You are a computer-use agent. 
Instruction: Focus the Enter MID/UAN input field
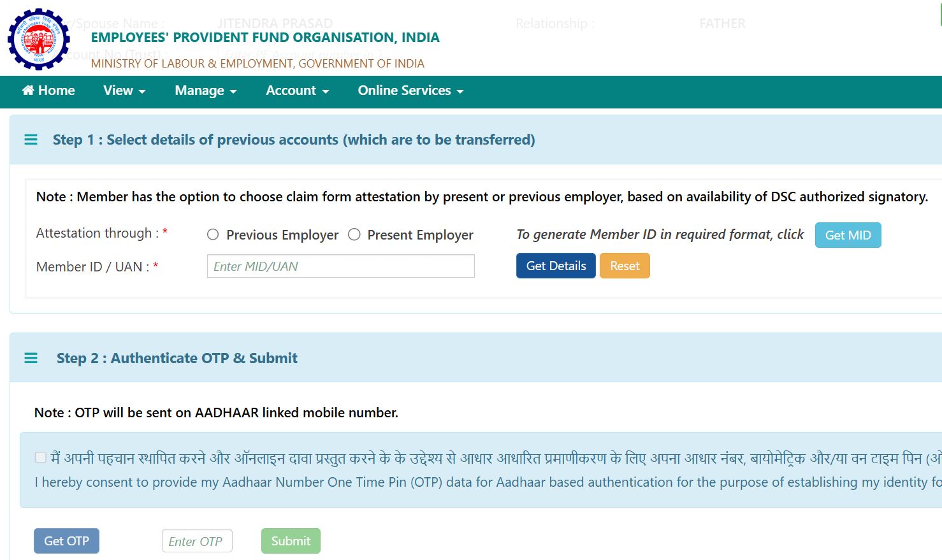tap(341, 266)
